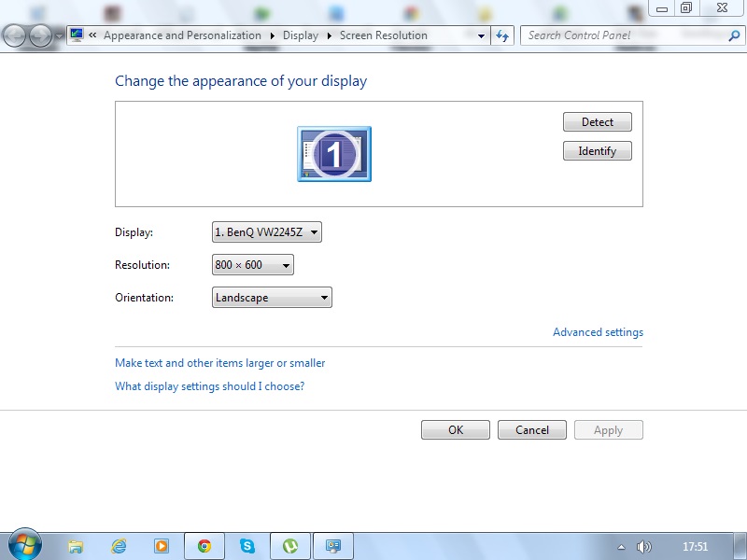747x560 pixels.
Task: Go to Appearance and Personalization breadcrumb
Action: point(182,35)
